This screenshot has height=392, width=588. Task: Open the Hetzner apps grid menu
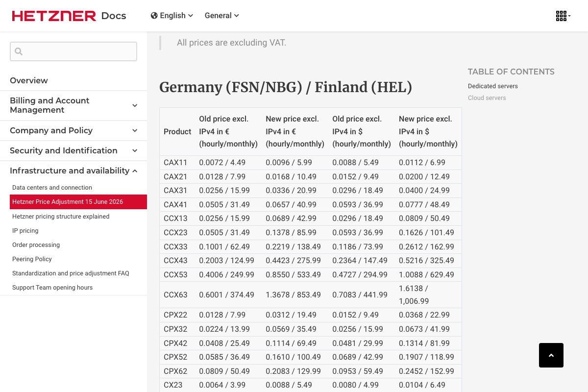coord(563,16)
